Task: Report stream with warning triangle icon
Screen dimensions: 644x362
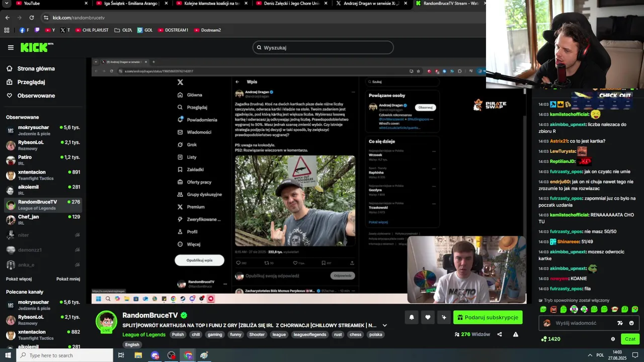Action: tap(516, 334)
